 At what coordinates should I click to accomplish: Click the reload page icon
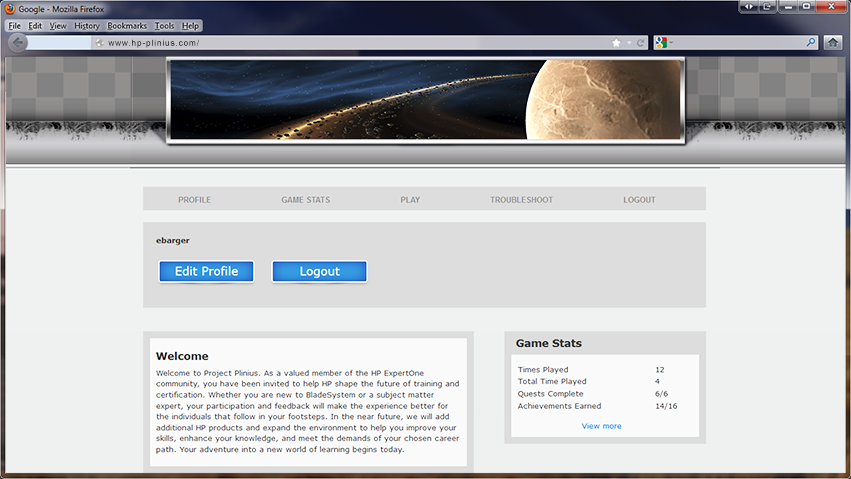tap(641, 43)
